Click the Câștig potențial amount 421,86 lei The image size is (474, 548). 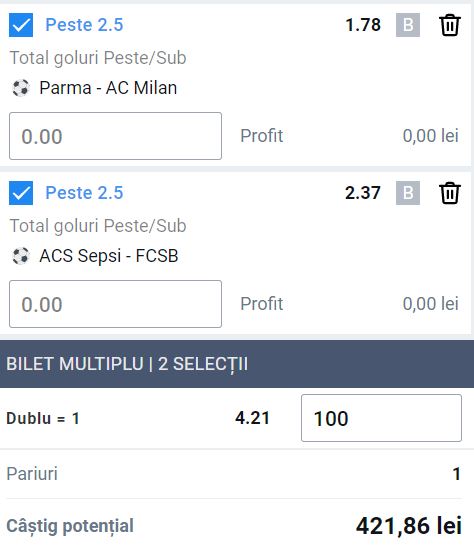click(409, 526)
